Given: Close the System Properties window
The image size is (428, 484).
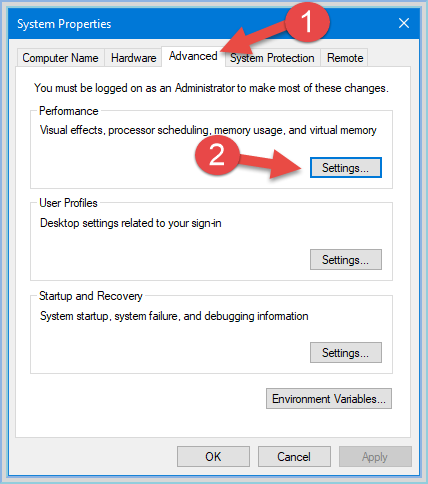Looking at the screenshot, I should 404,23.
